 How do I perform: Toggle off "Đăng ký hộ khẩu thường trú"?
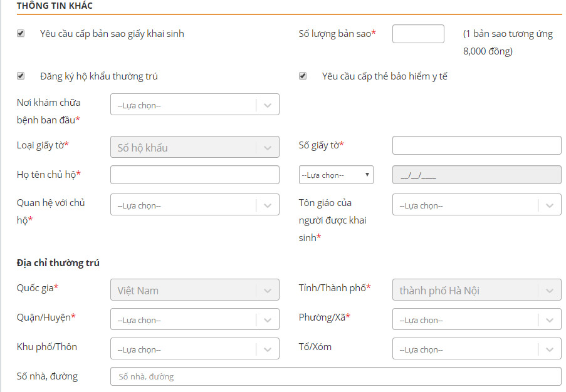tap(22, 75)
